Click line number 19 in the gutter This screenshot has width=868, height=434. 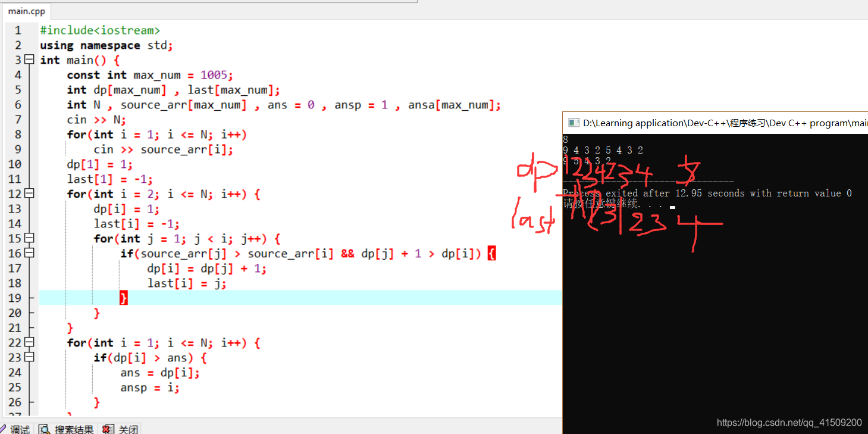tap(15, 298)
